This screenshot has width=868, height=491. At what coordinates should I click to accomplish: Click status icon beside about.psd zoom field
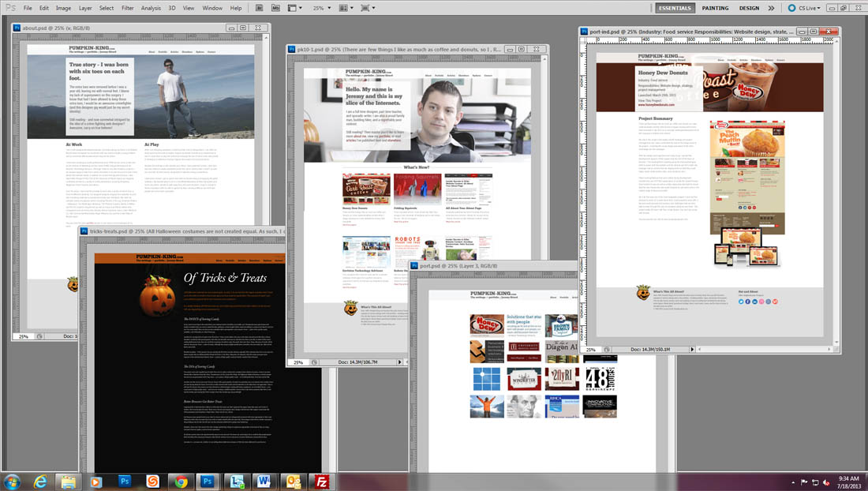pos(39,336)
